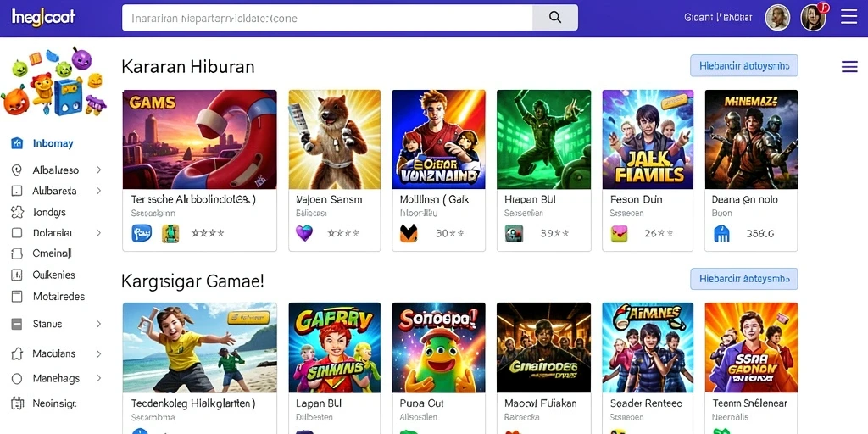
Task: Open the Feson Duin title link
Action: click(636, 199)
